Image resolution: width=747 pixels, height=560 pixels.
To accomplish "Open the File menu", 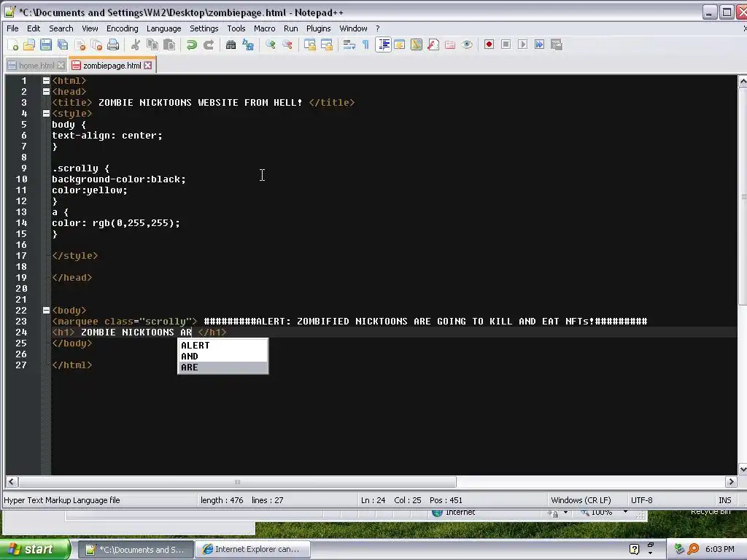I will point(12,28).
